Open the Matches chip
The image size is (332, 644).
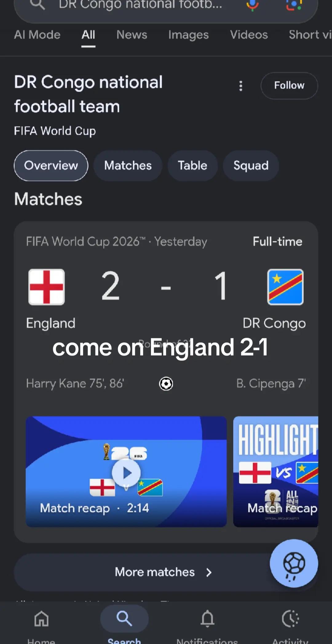click(x=128, y=166)
